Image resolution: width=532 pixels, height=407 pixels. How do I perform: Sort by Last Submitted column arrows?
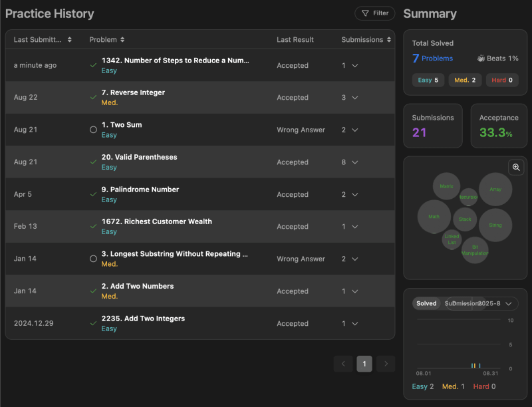click(x=70, y=40)
